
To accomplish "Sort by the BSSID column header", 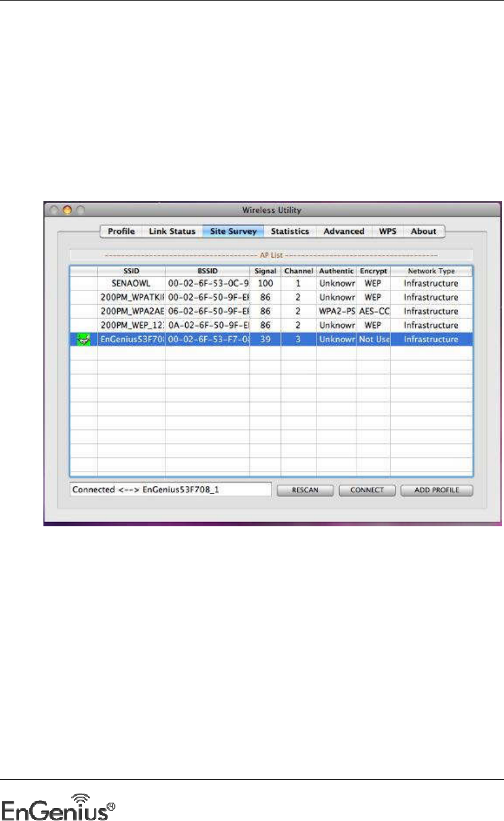I will point(208,271).
